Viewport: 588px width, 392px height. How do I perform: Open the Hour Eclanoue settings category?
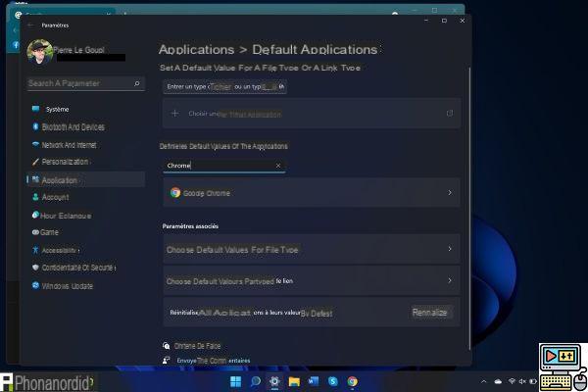[x=86, y=216]
